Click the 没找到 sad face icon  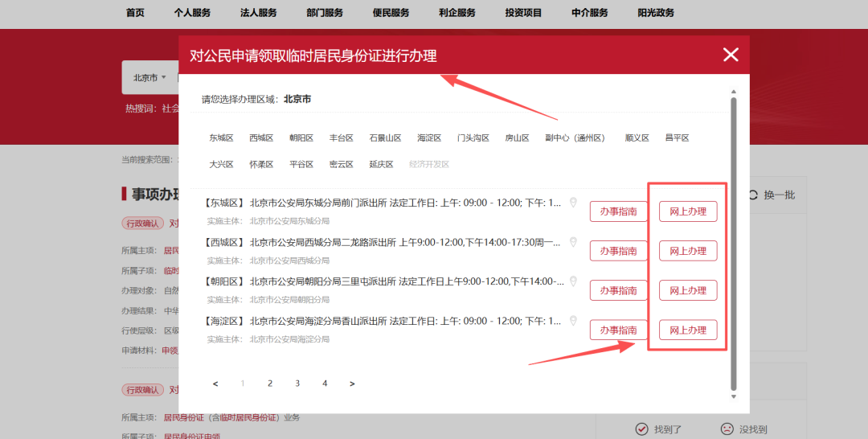(727, 429)
